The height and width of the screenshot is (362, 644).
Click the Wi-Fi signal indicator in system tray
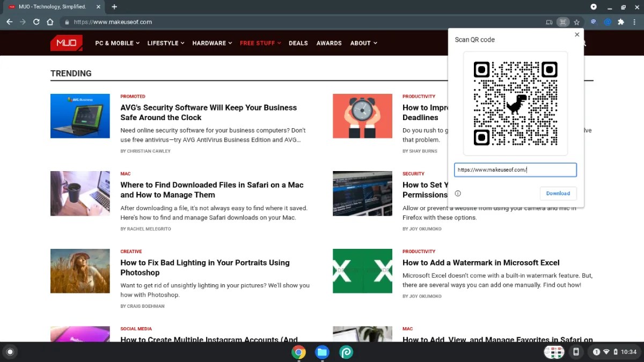pyautogui.click(x=606, y=352)
